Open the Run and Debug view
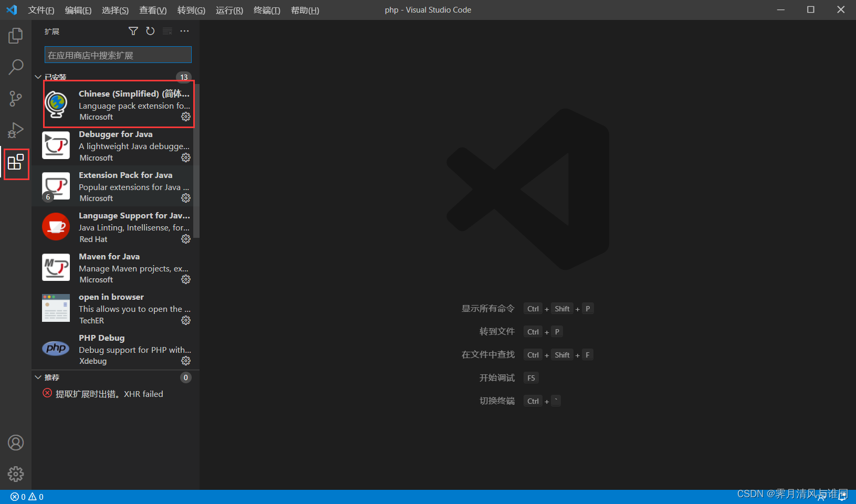856x504 pixels. (16, 130)
